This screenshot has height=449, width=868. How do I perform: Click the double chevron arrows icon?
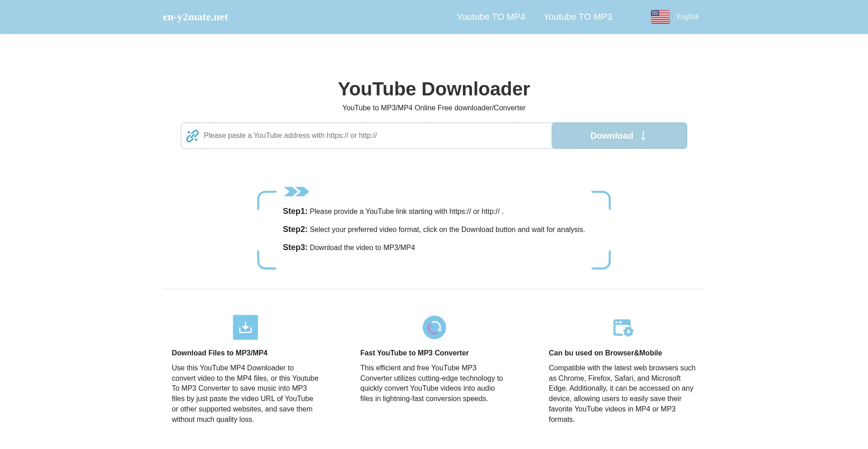tap(296, 192)
